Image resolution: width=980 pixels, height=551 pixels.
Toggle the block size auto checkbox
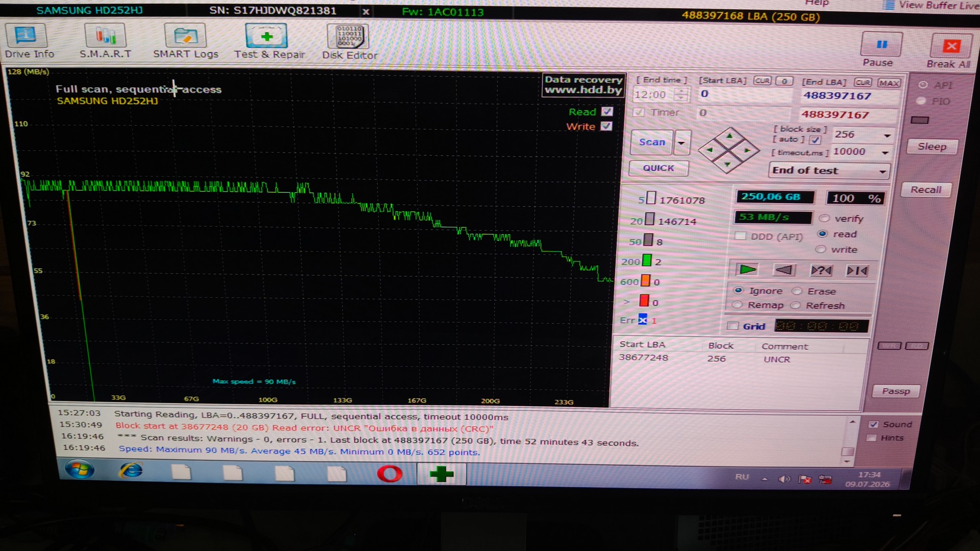click(x=815, y=140)
